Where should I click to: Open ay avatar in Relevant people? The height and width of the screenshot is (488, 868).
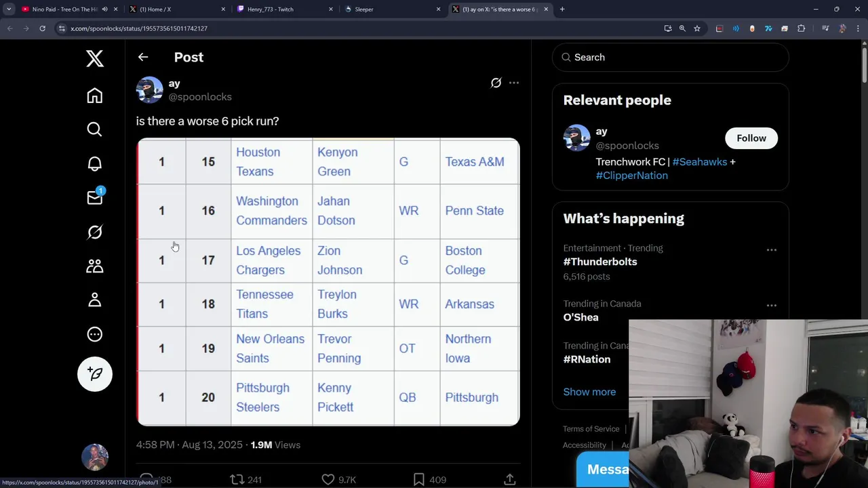click(x=577, y=138)
